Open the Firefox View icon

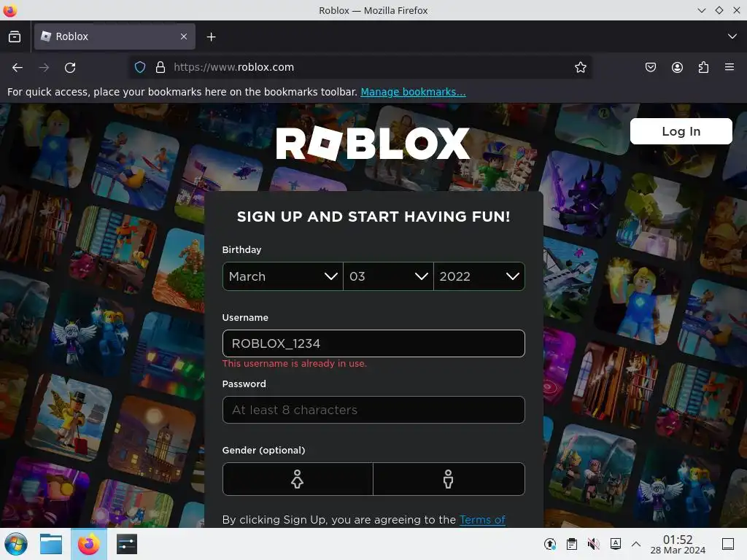pos(15,36)
